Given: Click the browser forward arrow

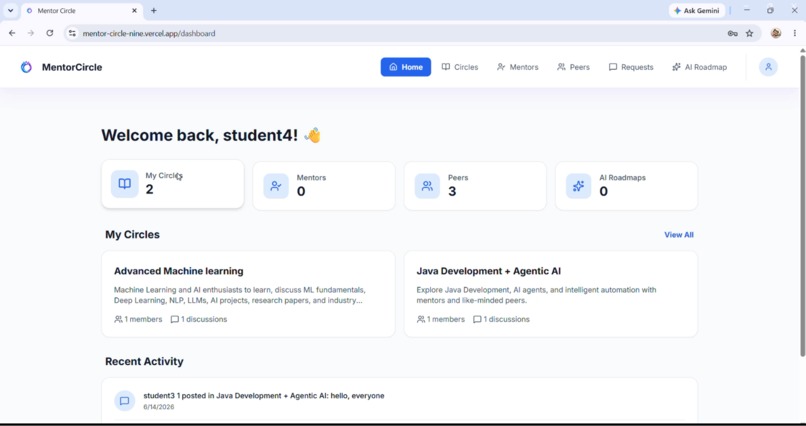Looking at the screenshot, I should tap(31, 33).
